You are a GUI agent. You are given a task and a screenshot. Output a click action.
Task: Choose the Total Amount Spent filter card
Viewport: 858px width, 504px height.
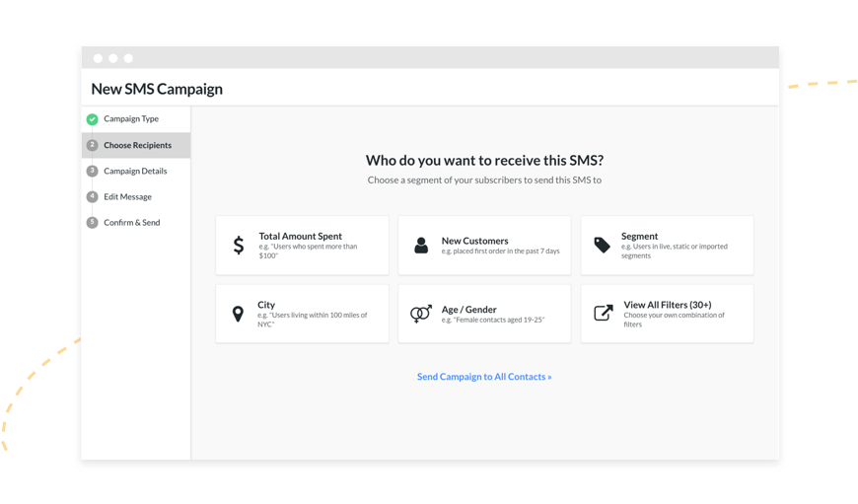302,246
